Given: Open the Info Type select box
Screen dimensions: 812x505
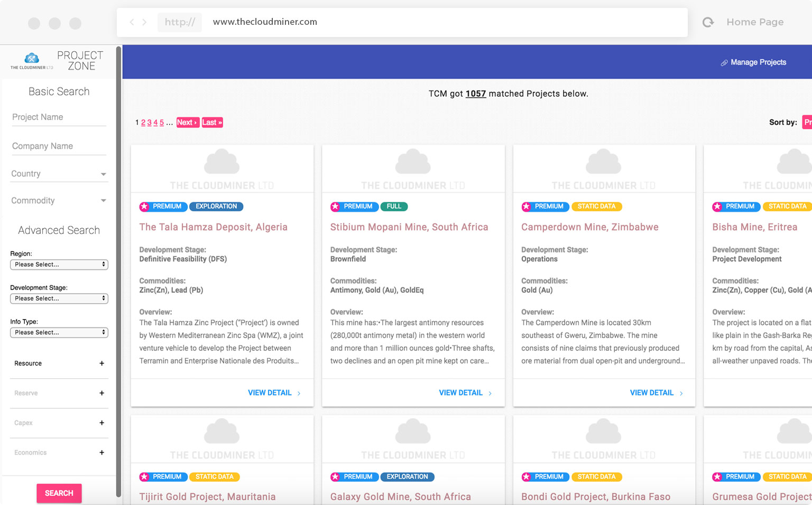Looking at the screenshot, I should [59, 332].
